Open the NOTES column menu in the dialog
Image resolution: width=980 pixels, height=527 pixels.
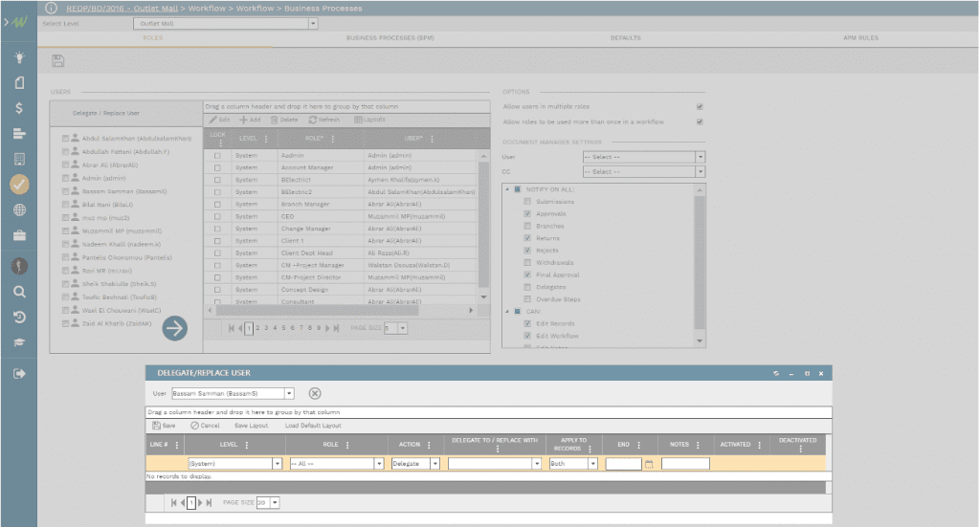click(x=698, y=445)
